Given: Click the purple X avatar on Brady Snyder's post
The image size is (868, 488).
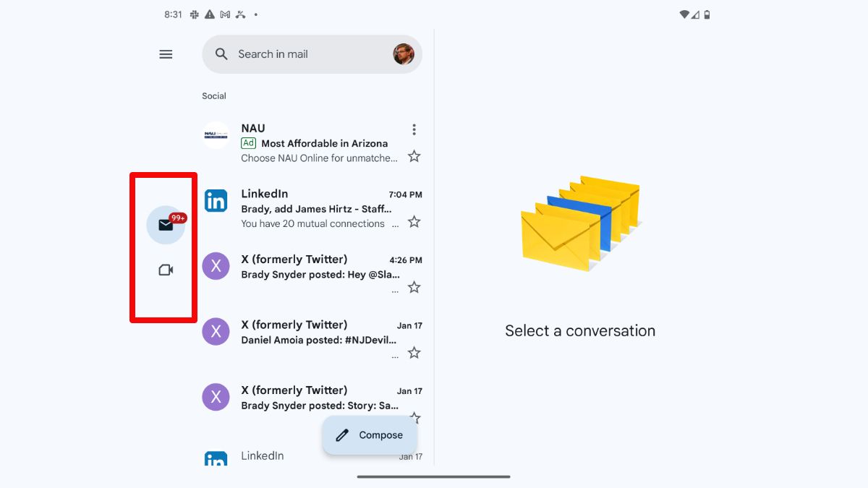Looking at the screenshot, I should pos(216,266).
